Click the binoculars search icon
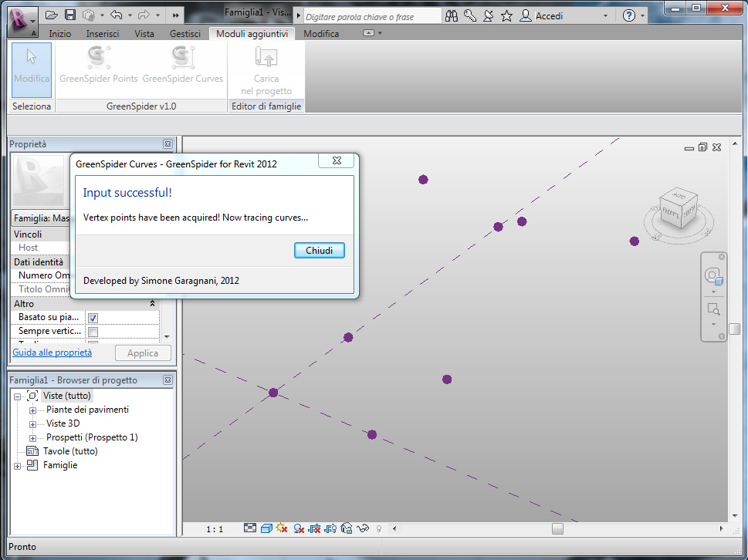This screenshot has height=560, width=748. point(452,15)
